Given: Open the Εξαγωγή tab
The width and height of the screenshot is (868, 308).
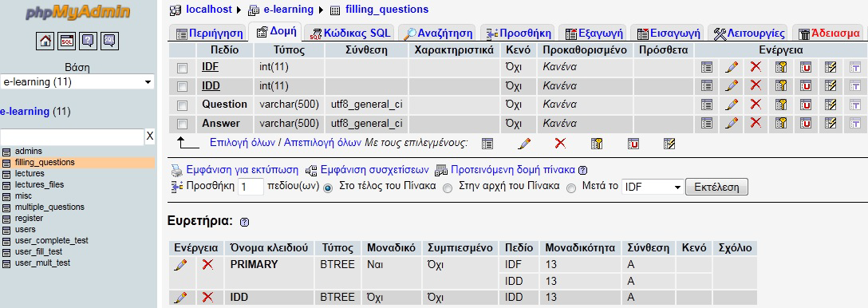Looking at the screenshot, I should (594, 34).
